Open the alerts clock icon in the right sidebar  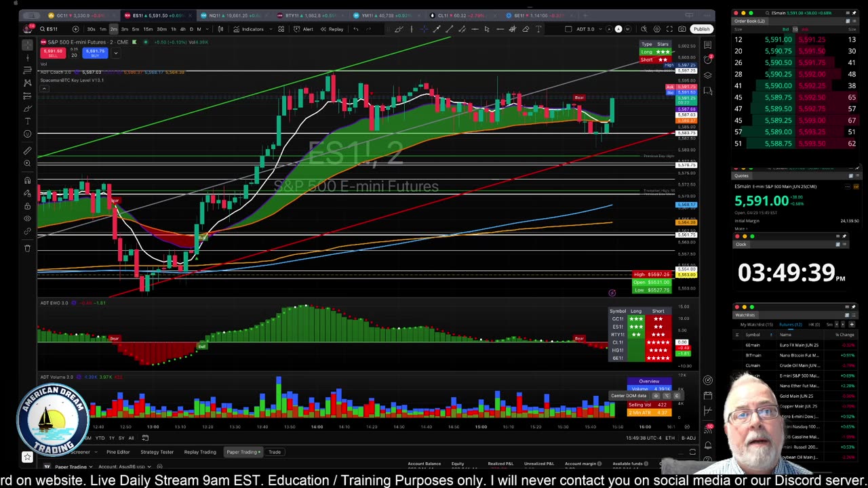(707, 60)
